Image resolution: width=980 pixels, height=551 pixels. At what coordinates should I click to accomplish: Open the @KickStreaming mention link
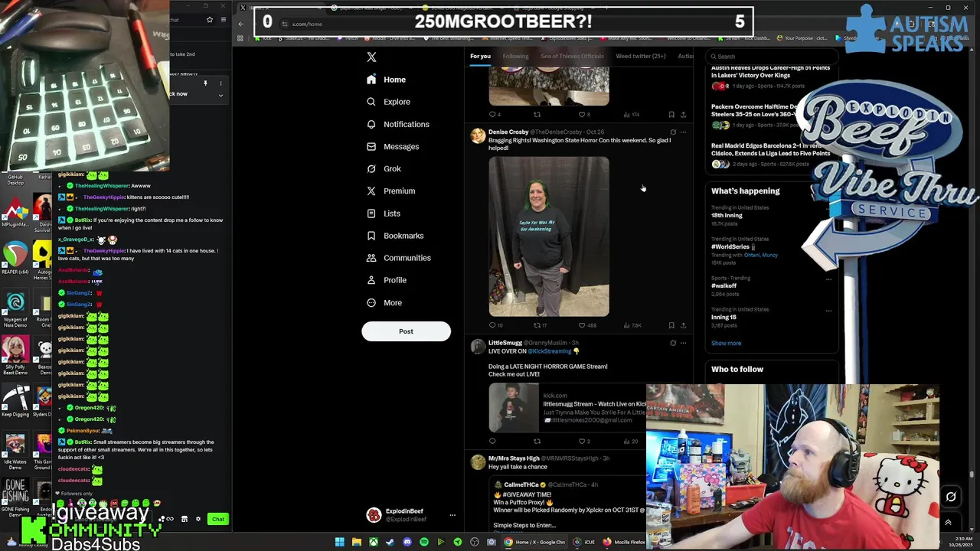(549, 351)
